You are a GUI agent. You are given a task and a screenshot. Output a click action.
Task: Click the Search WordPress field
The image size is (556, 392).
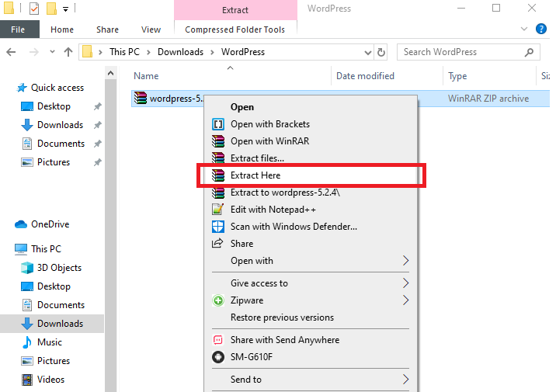click(468, 53)
